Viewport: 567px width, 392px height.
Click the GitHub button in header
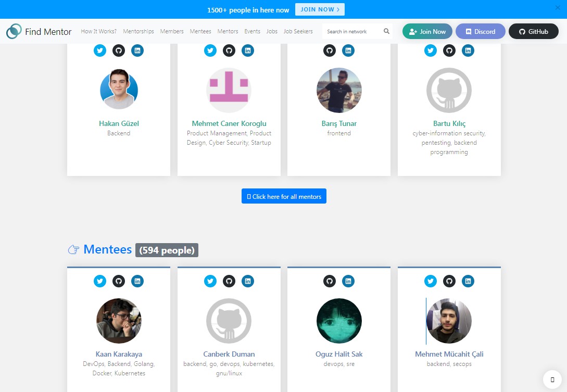pyautogui.click(x=533, y=31)
